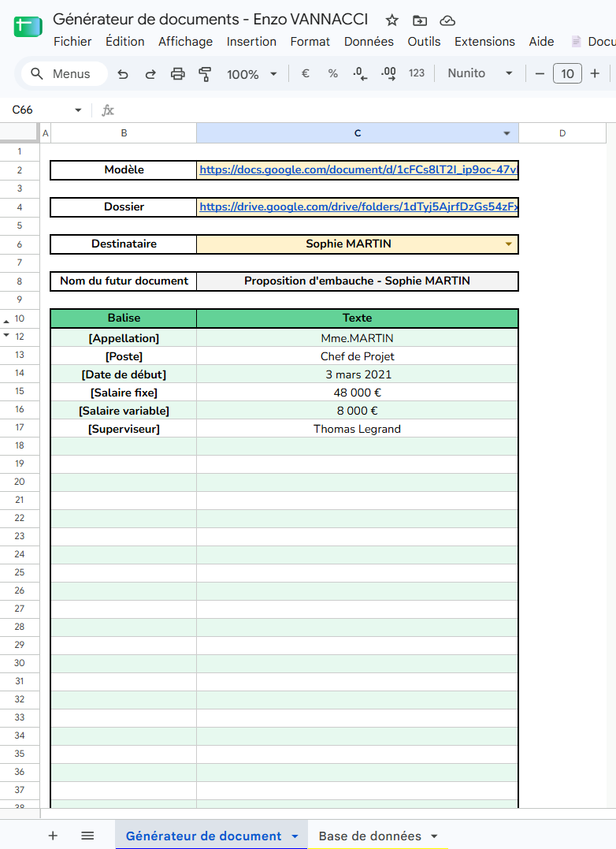
Task: Click the redo arrow icon
Action: [x=150, y=74]
